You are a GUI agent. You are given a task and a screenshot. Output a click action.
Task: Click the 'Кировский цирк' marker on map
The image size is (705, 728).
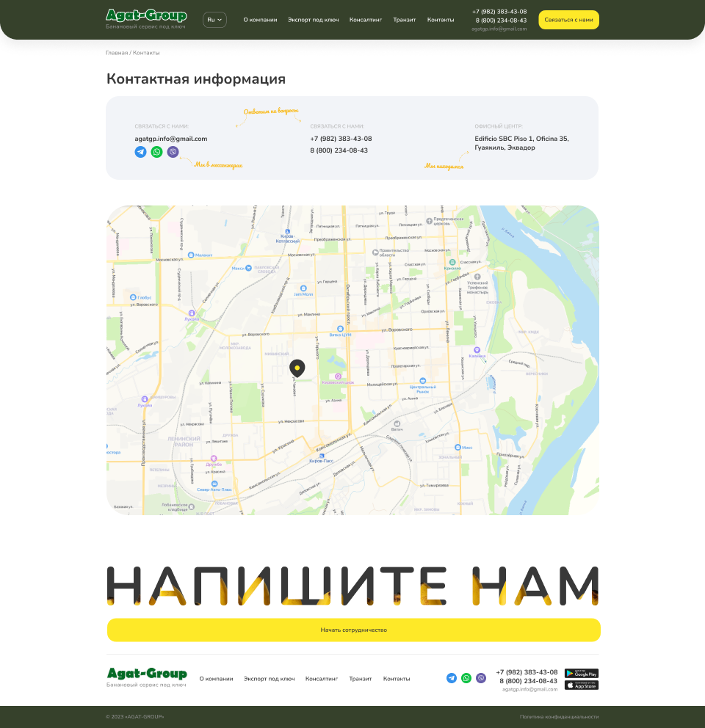tap(338, 376)
